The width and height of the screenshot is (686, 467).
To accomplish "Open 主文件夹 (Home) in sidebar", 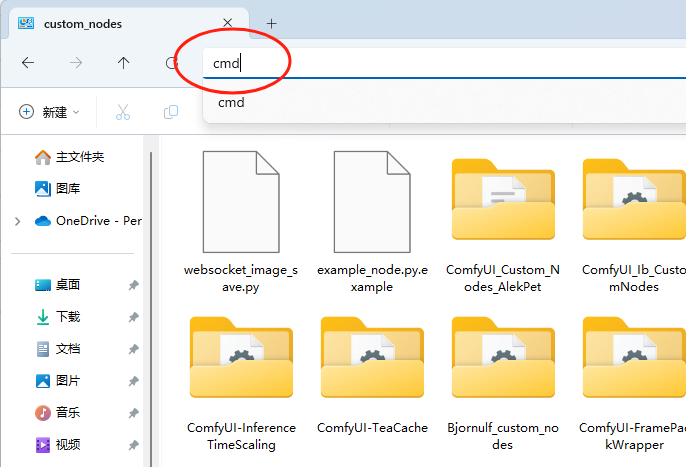I will point(69,157).
